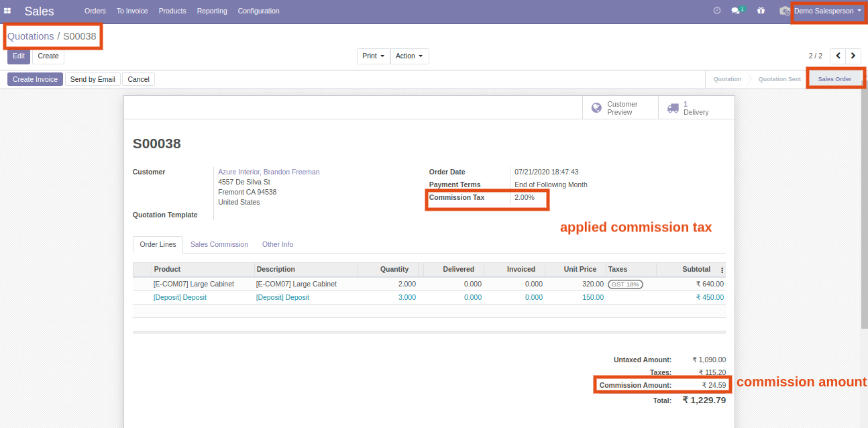Click the Create button

click(x=48, y=56)
